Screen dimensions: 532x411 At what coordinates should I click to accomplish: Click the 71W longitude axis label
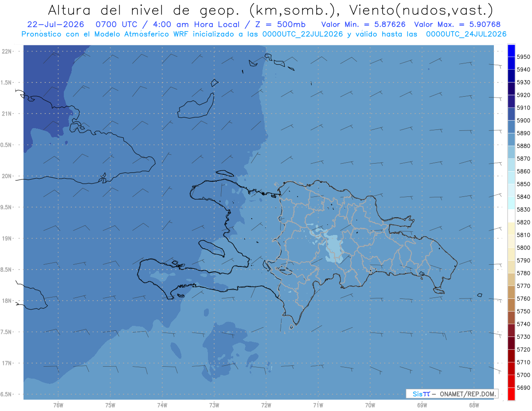[x=318, y=405]
